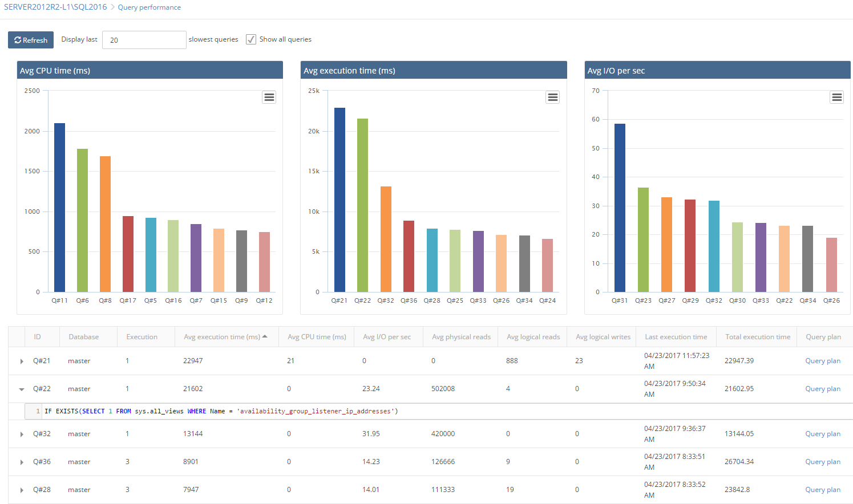Expand query row Q#28
The height and width of the screenshot is (504, 853).
[22, 489]
